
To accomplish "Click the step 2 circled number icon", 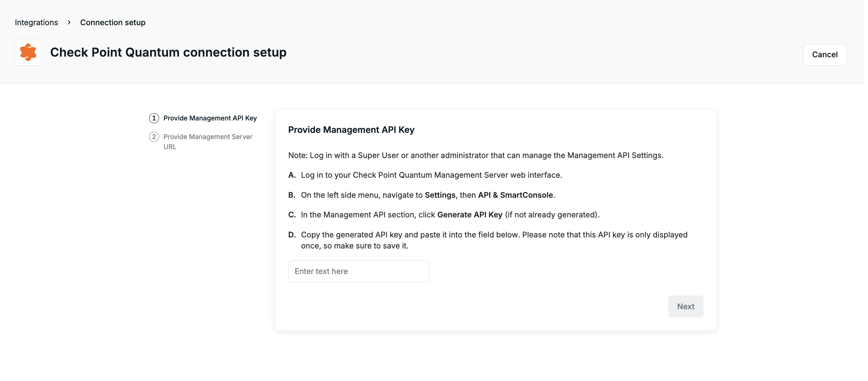I will [x=154, y=137].
